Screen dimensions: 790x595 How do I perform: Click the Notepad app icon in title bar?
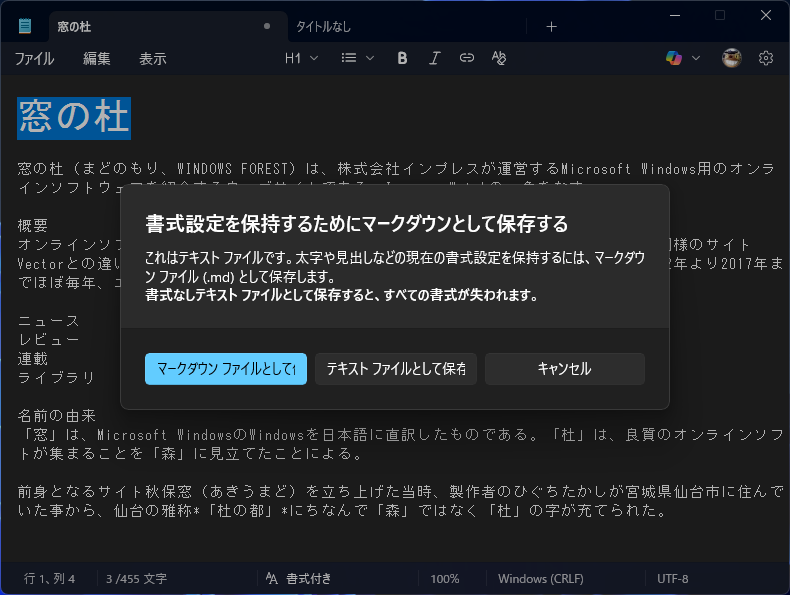[x=25, y=26]
